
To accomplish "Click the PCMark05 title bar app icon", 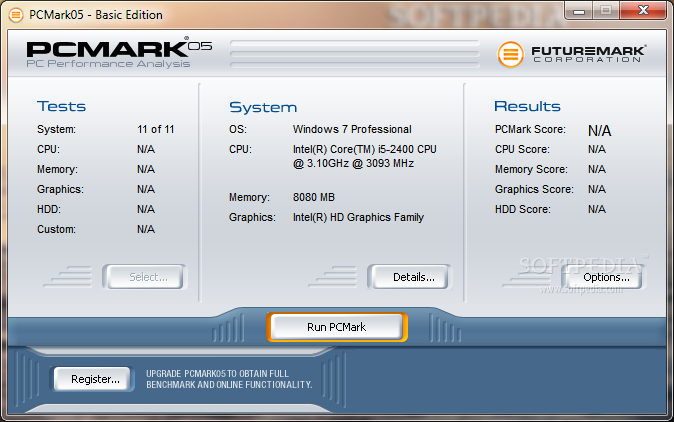I will pos(16,15).
